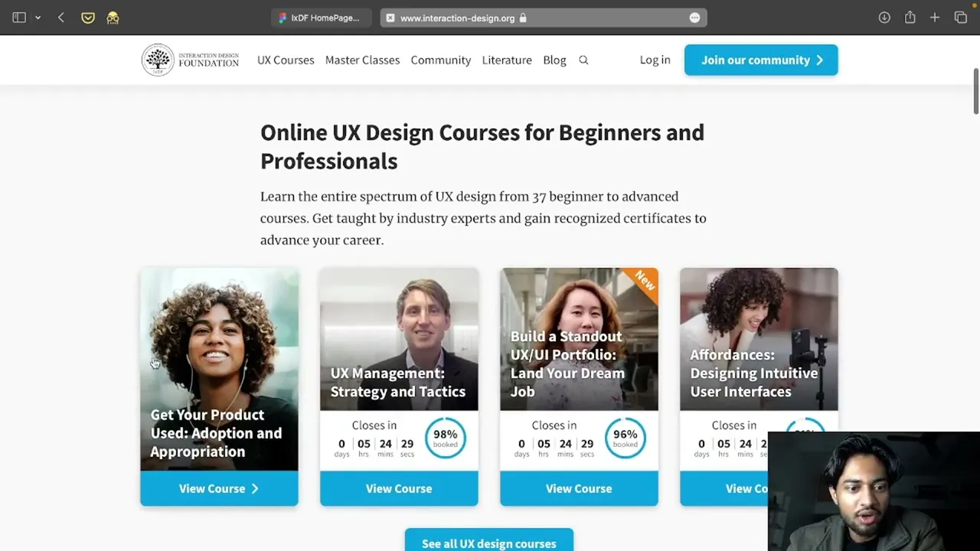Go back with the browser back arrow

[61, 18]
